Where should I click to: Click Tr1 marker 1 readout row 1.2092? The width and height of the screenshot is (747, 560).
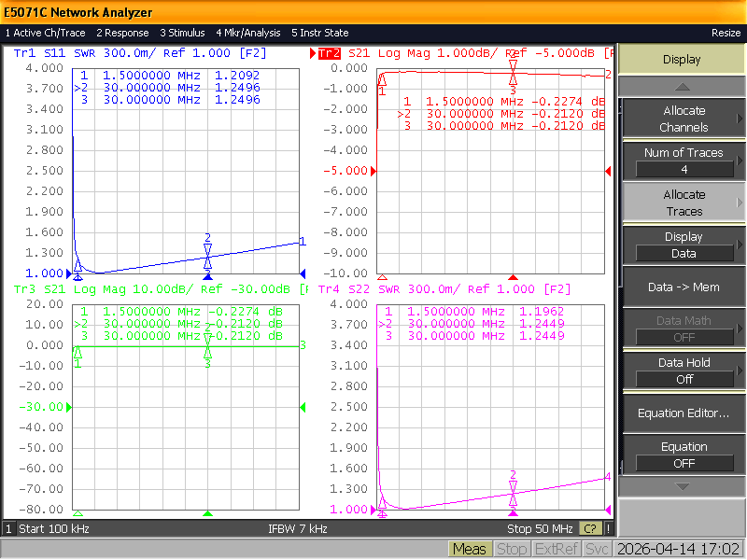click(x=170, y=76)
